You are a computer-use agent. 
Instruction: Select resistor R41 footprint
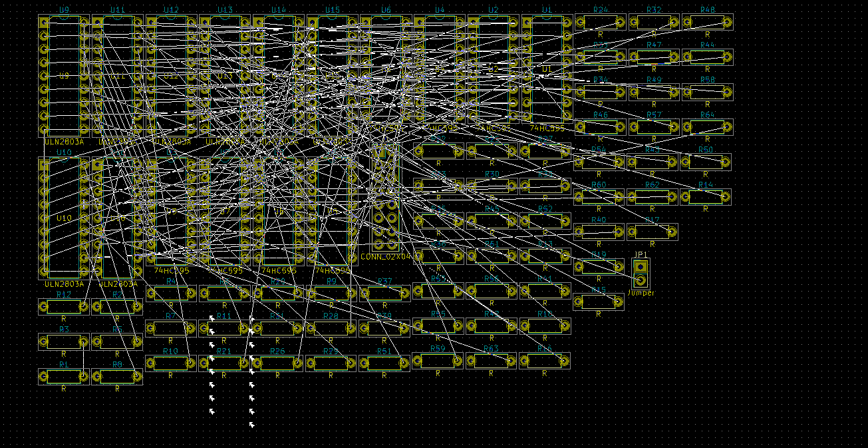point(545,290)
